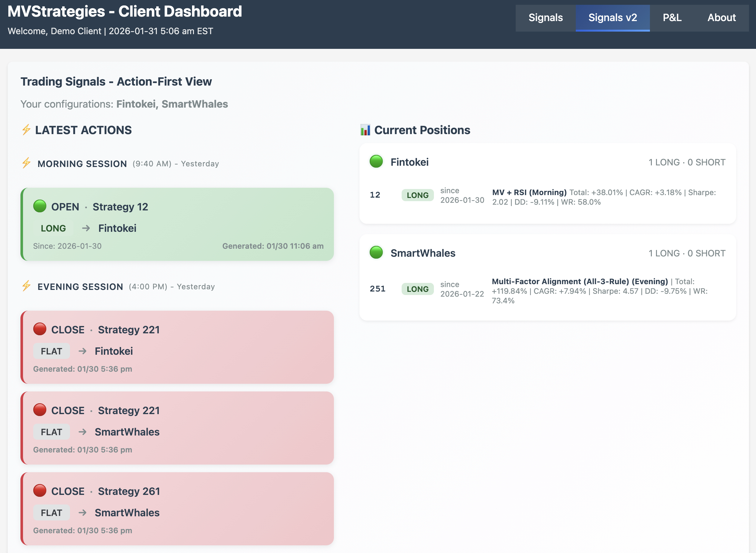Click the arrow icon between FLAT and SmartWhales
Image resolution: width=756 pixels, height=553 pixels.
click(x=81, y=432)
